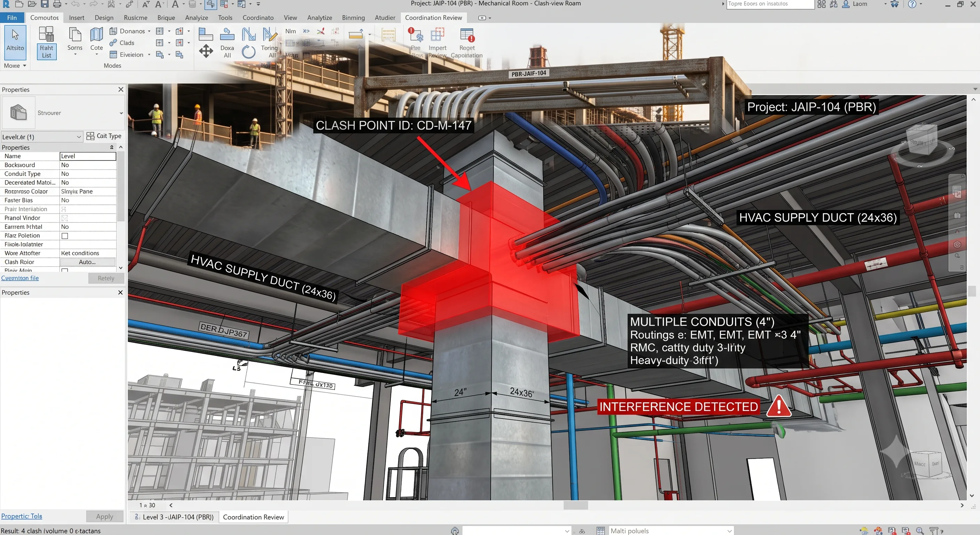The height and width of the screenshot is (535, 980).
Task: Expand the Moше panel dropdown arrow
Action: coord(25,65)
